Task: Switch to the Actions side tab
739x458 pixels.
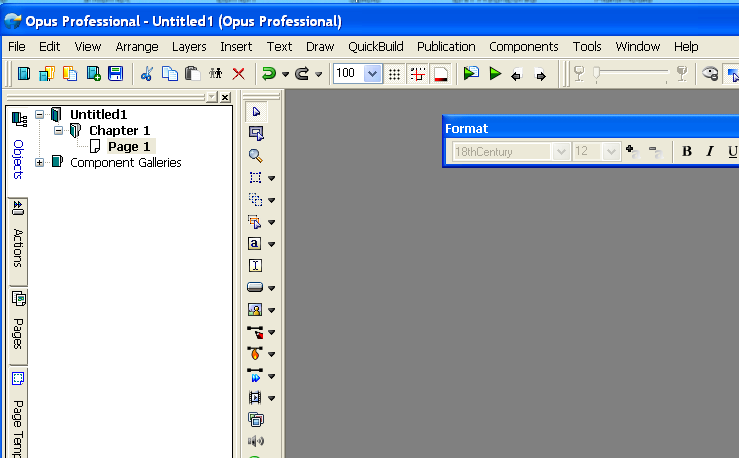Action: (18, 243)
